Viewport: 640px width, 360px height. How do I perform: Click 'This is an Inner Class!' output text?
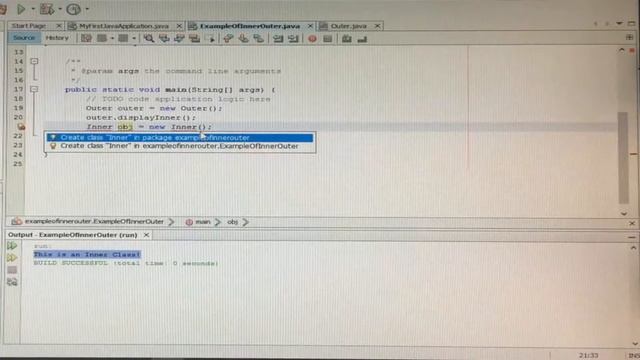point(87,254)
